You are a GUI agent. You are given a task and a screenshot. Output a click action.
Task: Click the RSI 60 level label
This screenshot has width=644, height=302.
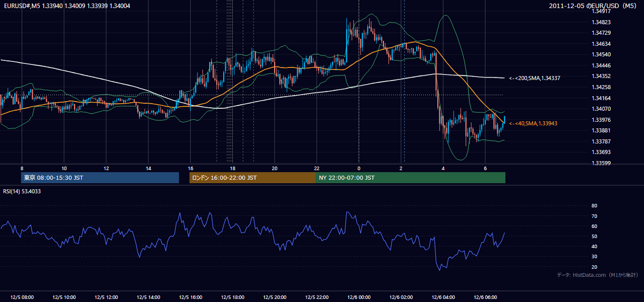(x=594, y=226)
